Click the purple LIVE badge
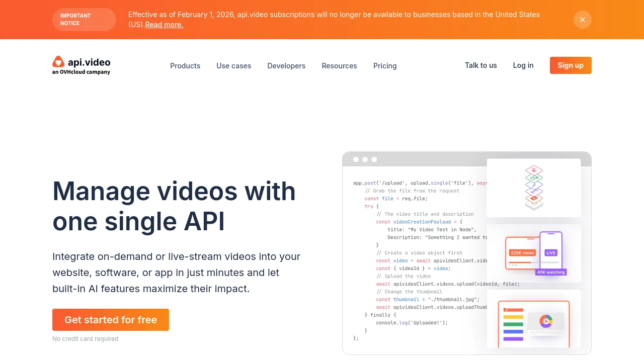Image resolution: width=644 pixels, height=362 pixels. [551, 253]
